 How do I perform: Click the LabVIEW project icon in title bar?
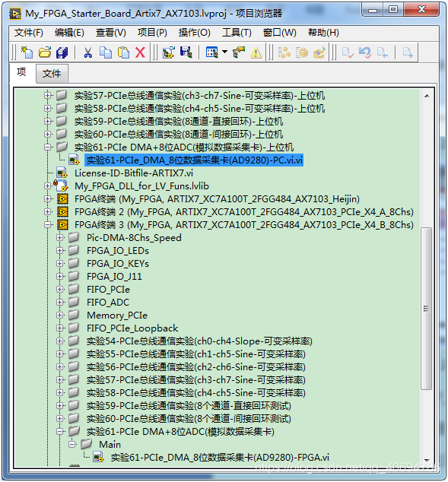[x=15, y=14]
